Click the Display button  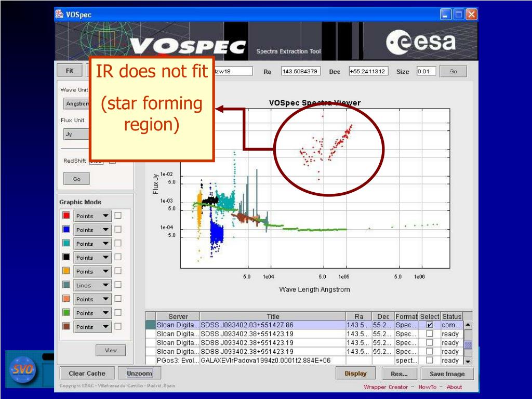355,373
